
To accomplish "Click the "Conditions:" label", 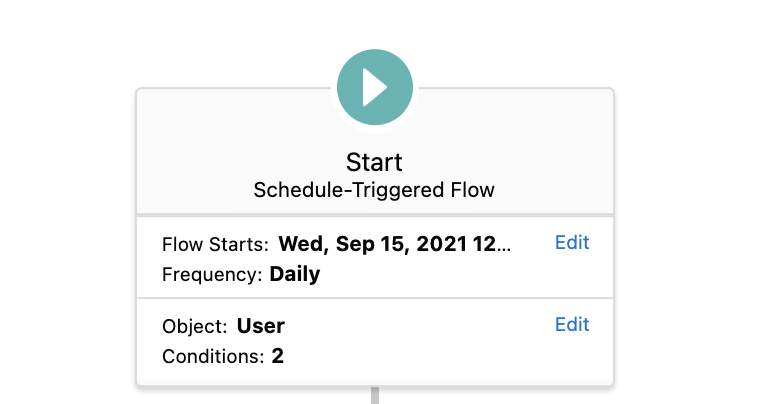I will pyautogui.click(x=213, y=355).
